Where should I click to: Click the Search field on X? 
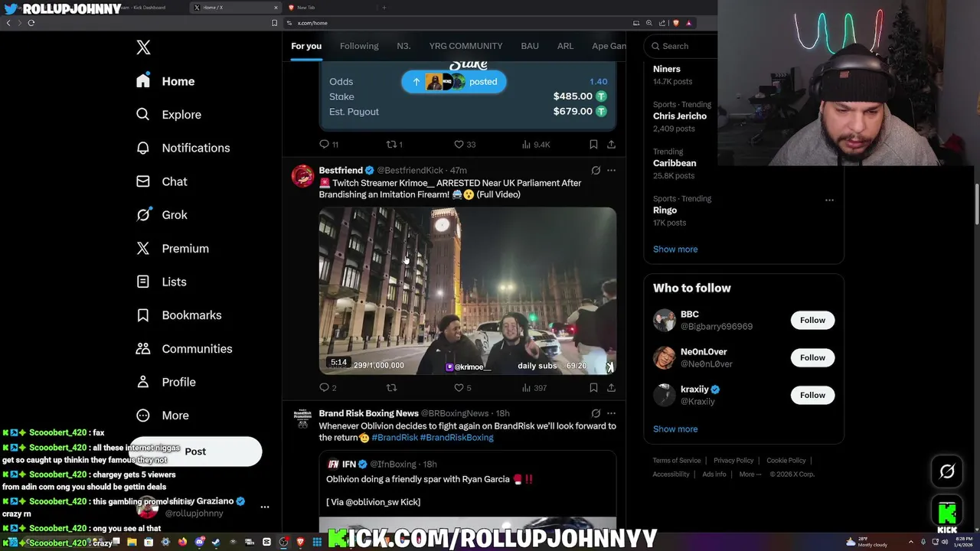[x=681, y=46]
